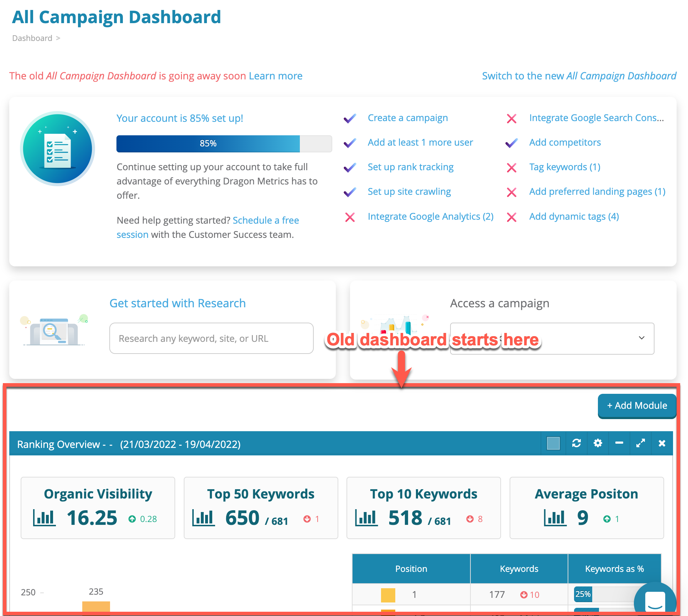Image resolution: width=688 pixels, height=616 pixels.
Task: Click the Dashboard breadcrumb item
Action: pos(32,38)
